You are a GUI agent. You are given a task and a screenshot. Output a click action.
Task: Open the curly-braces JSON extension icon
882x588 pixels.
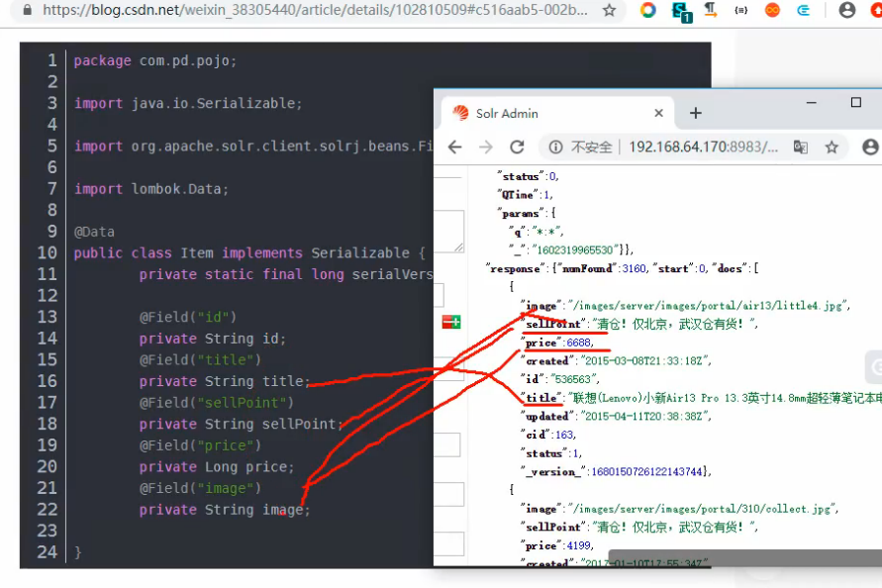(x=740, y=10)
